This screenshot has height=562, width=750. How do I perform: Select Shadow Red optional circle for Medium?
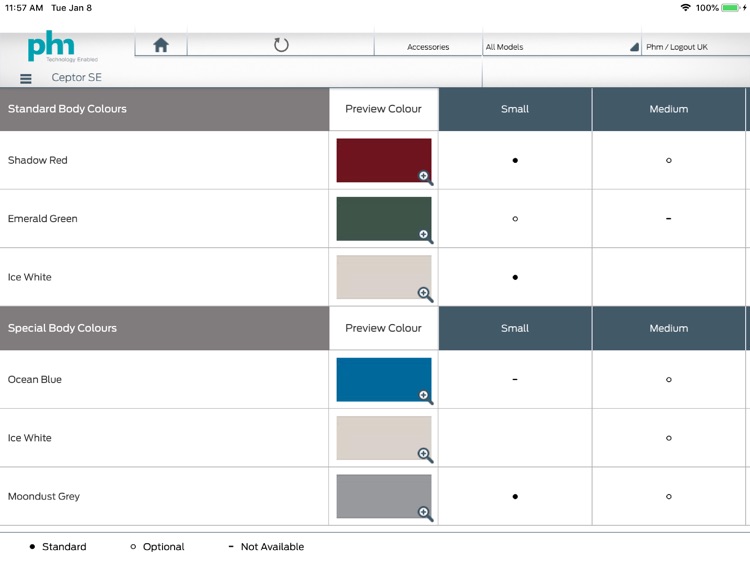coord(669,160)
